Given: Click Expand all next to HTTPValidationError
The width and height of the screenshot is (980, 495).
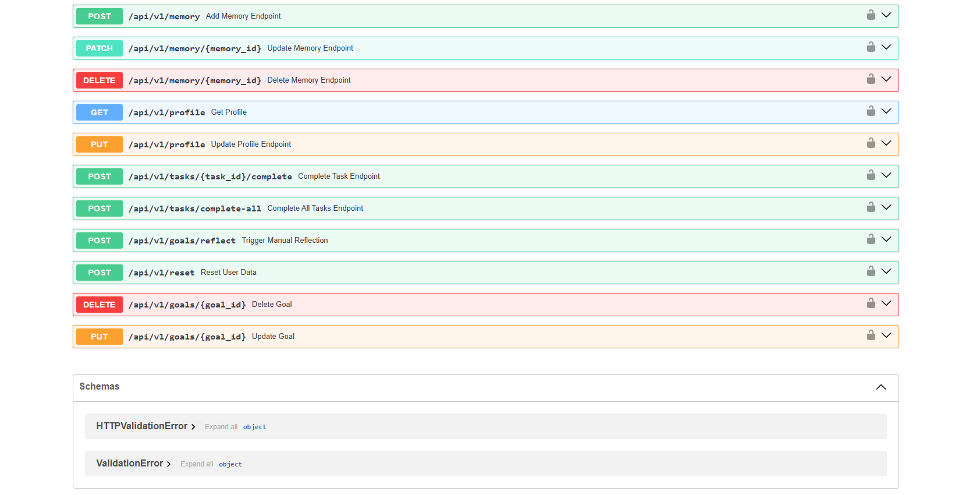Looking at the screenshot, I should (221, 427).
